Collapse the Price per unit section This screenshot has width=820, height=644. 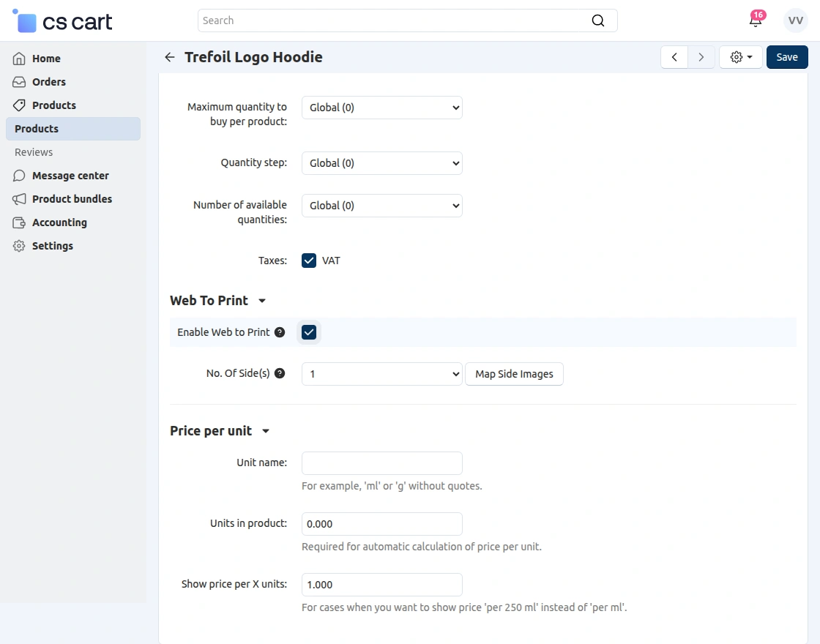pos(265,431)
